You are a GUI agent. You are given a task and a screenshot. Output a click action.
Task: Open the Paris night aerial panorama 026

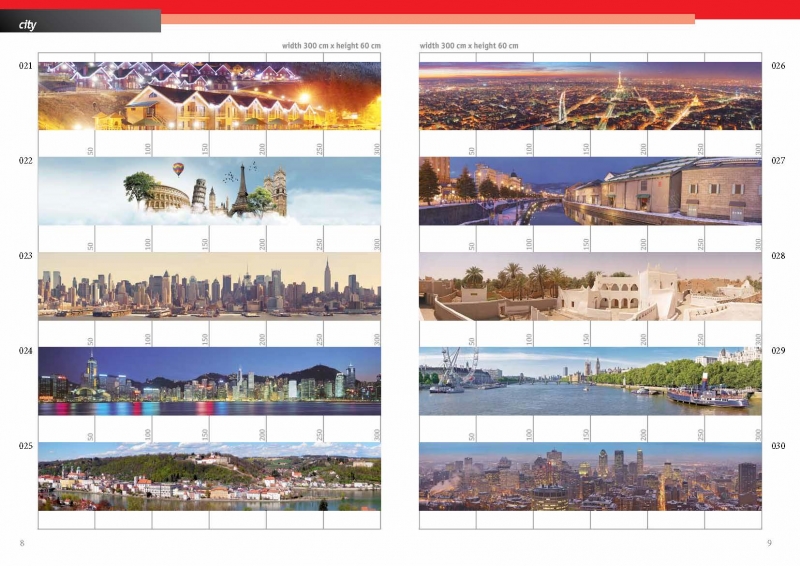pos(590,96)
